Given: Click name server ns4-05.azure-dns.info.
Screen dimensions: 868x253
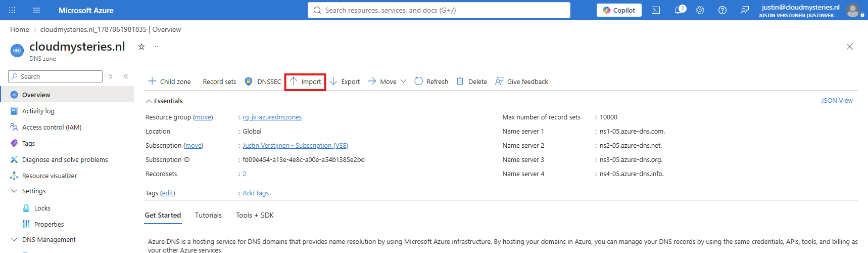Looking at the screenshot, I should pos(632,174).
